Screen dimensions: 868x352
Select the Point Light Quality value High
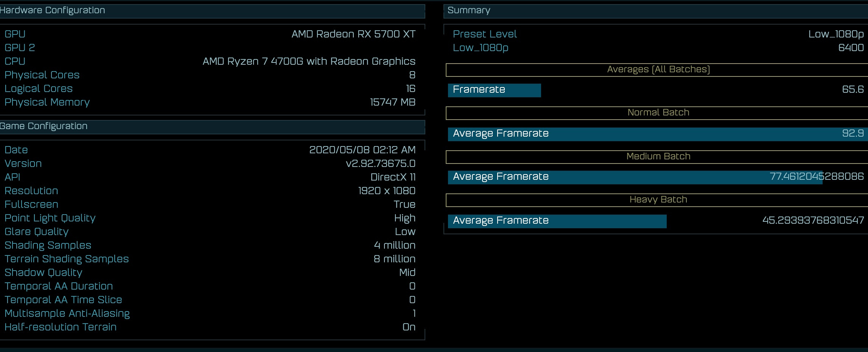pyautogui.click(x=405, y=218)
